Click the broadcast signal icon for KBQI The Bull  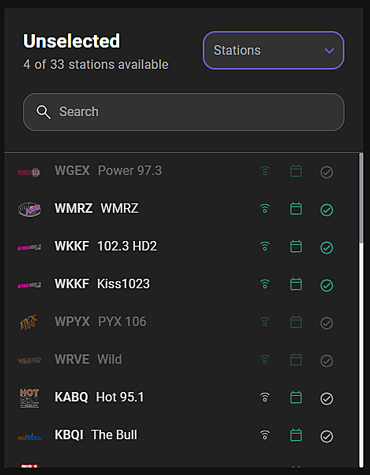click(x=265, y=435)
